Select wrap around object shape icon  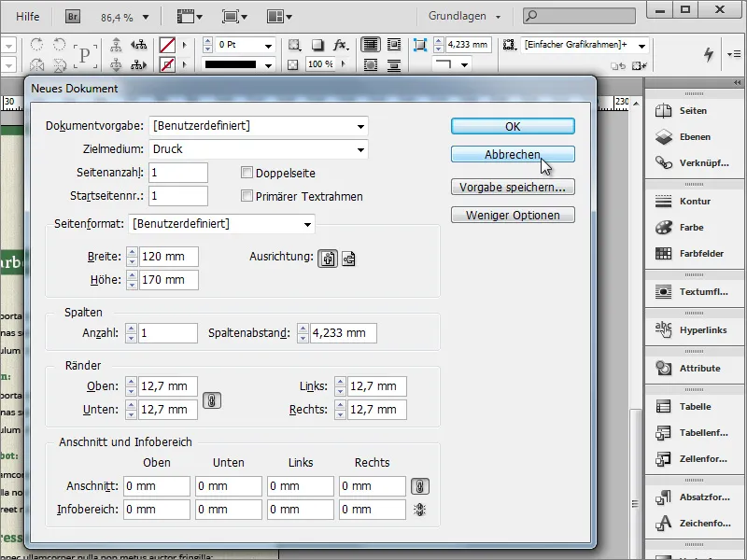point(370,64)
